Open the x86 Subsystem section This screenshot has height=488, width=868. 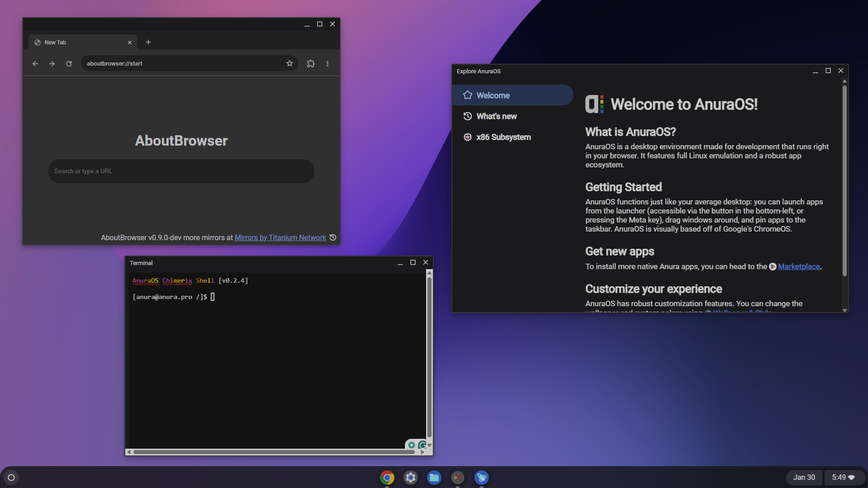click(x=503, y=137)
